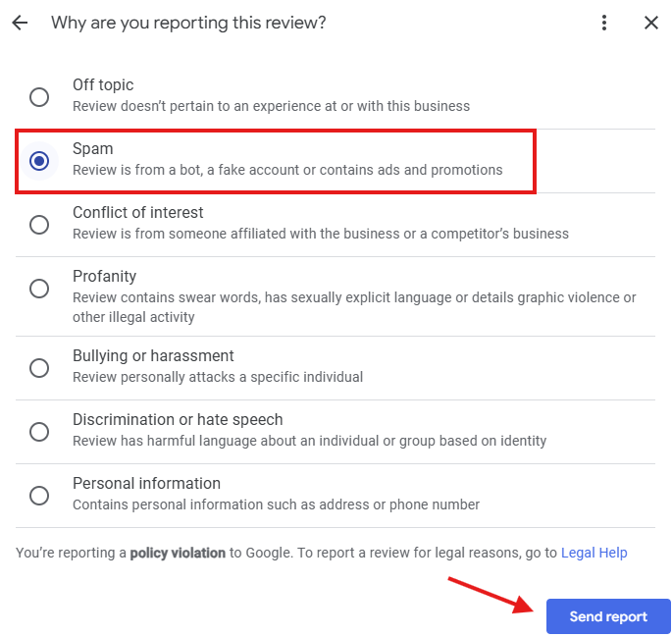Choose the Conflict of interest radio option
Screen dimensions: 672x637
pos(39,225)
